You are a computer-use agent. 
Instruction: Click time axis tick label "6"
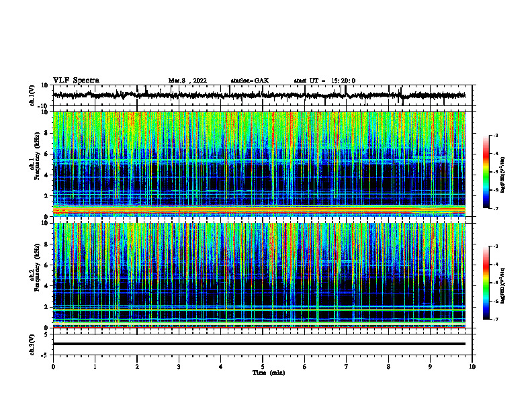click(x=305, y=367)
